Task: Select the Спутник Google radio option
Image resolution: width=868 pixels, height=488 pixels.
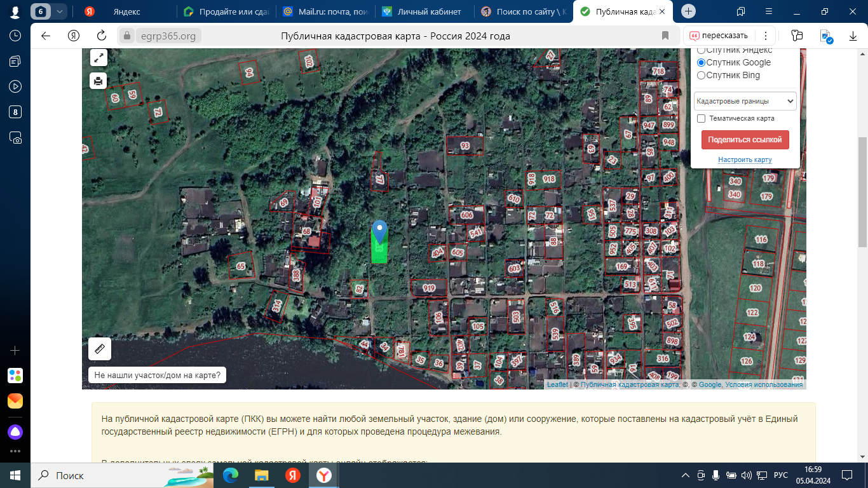Action: click(702, 62)
